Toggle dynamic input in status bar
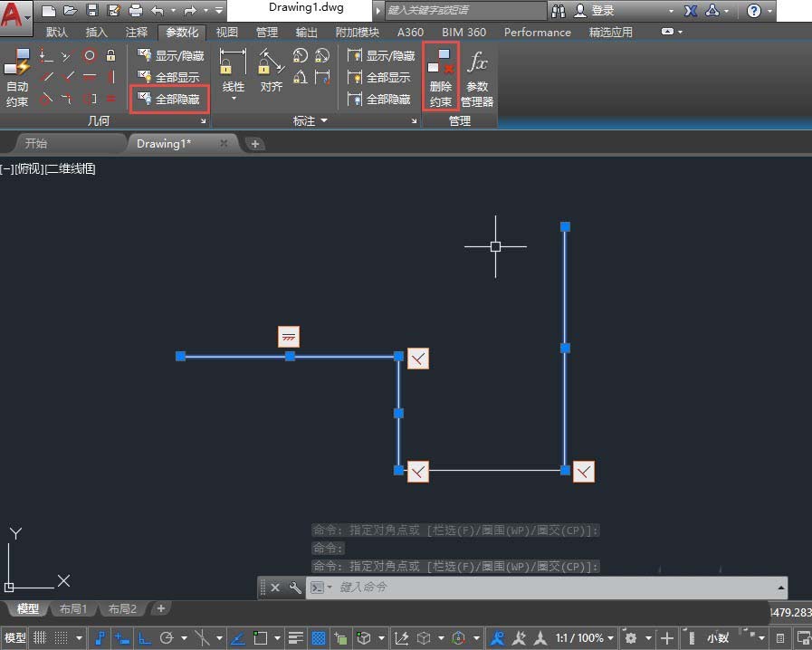812x650 pixels. (122, 637)
